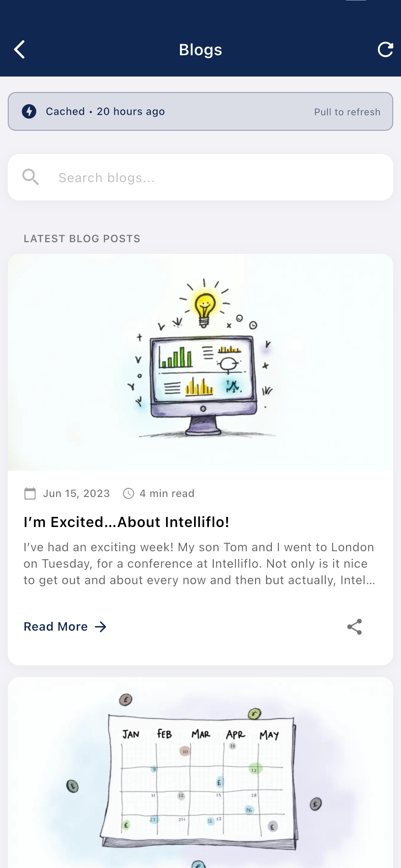Tap the Blogs header title

[200, 49]
